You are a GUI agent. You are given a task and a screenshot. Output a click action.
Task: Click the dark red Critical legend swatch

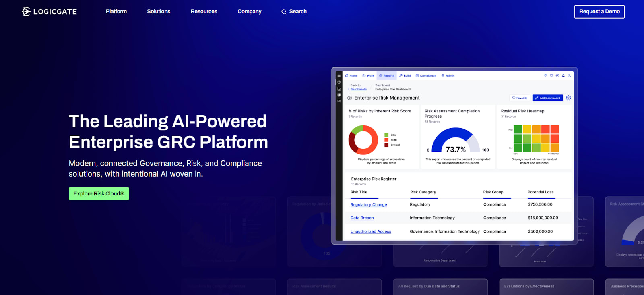tap(386, 145)
